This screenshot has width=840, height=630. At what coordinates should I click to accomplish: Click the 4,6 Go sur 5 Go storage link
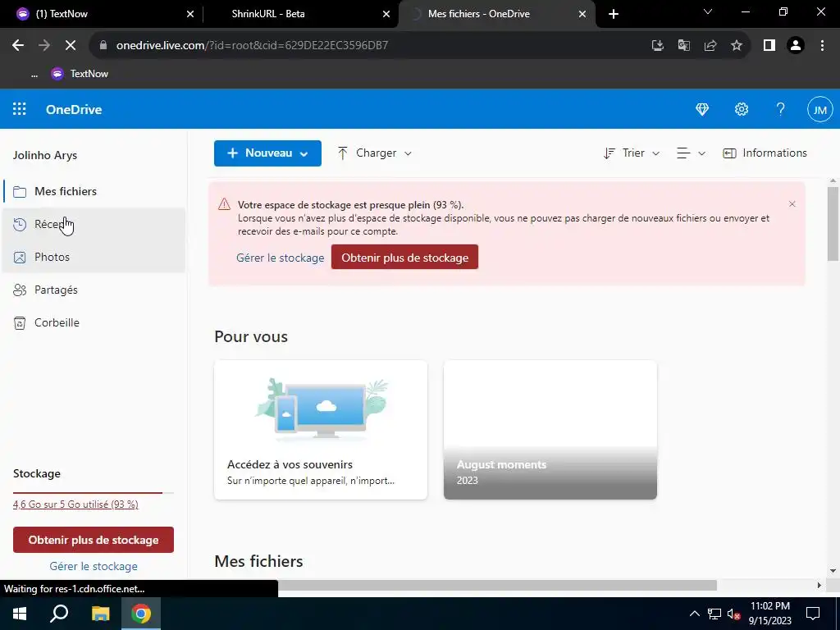click(75, 504)
